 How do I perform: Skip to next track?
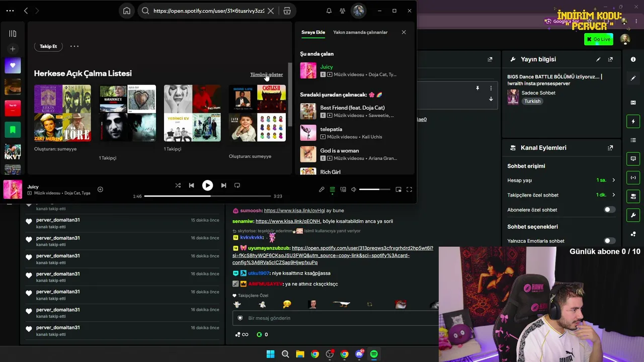tap(223, 185)
